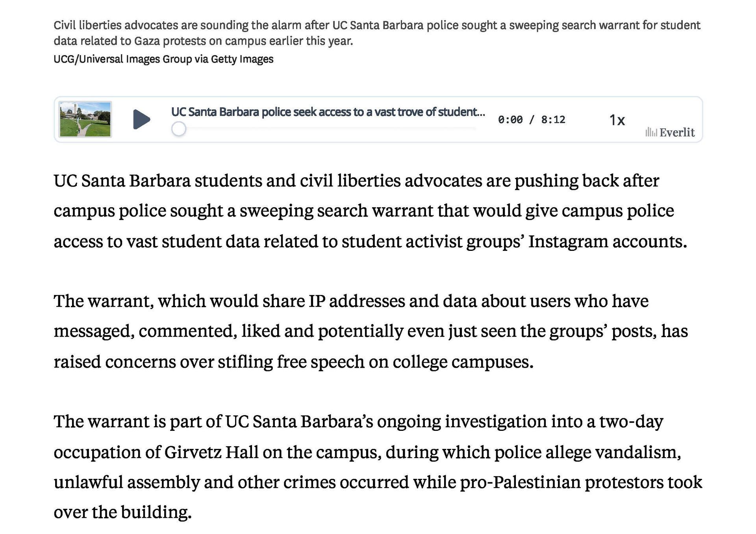The height and width of the screenshot is (534, 756).
Task: Click the words 'Instagram accounts' in first paragraph
Action: click(607, 241)
